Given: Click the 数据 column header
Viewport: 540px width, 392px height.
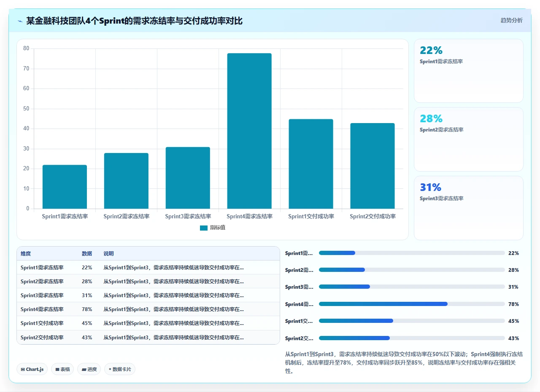Looking at the screenshot, I should point(87,254).
